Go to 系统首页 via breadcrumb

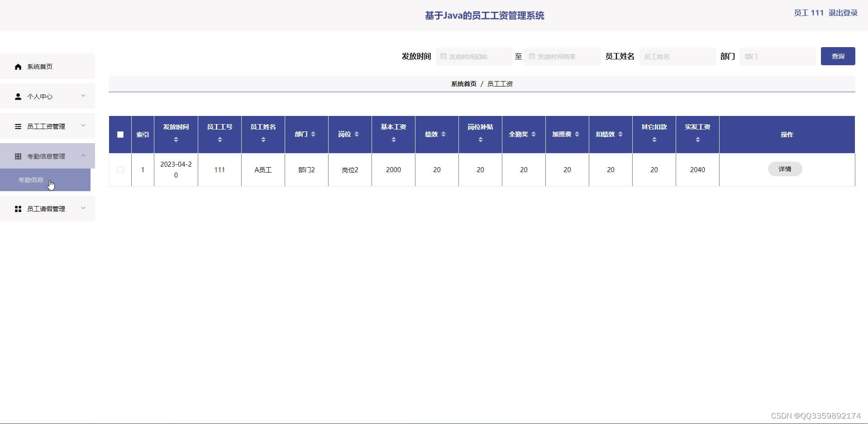coord(463,84)
